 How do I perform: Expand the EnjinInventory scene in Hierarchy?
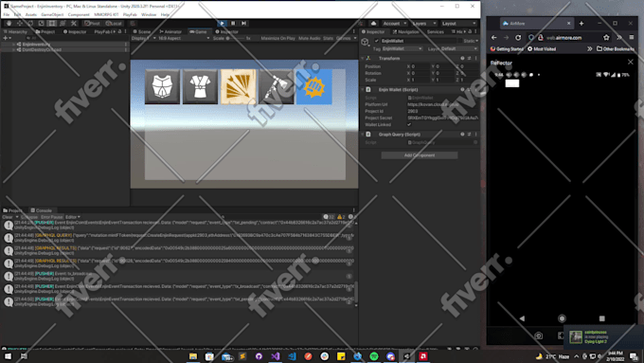coord(13,45)
